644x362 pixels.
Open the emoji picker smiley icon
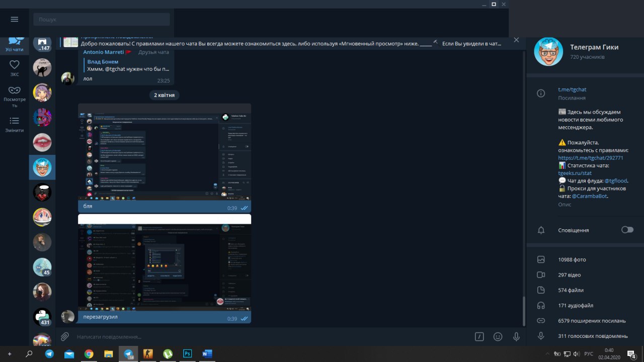coord(498,336)
